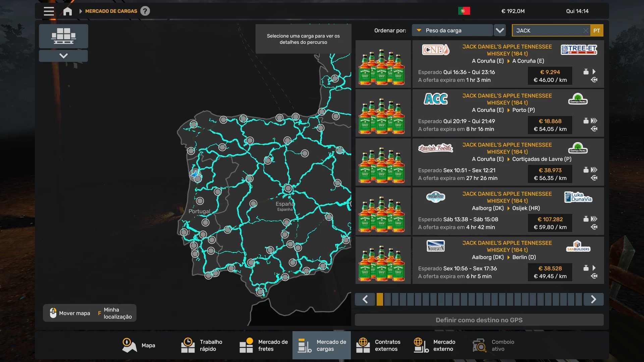Expand panel below trailer icon
The width and height of the screenshot is (644, 362).
[x=63, y=56]
